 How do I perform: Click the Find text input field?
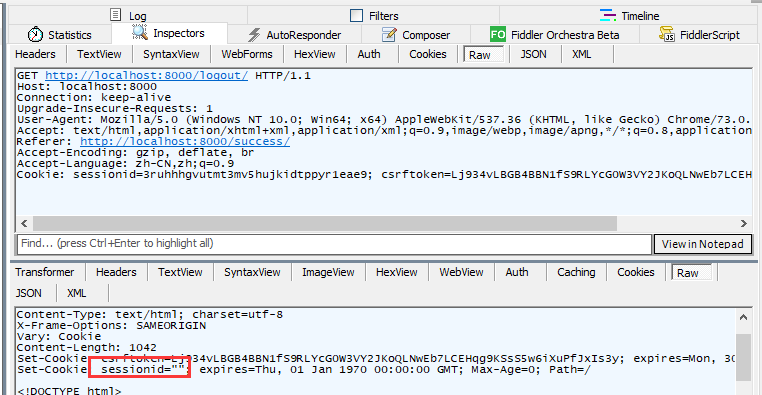[334, 244]
